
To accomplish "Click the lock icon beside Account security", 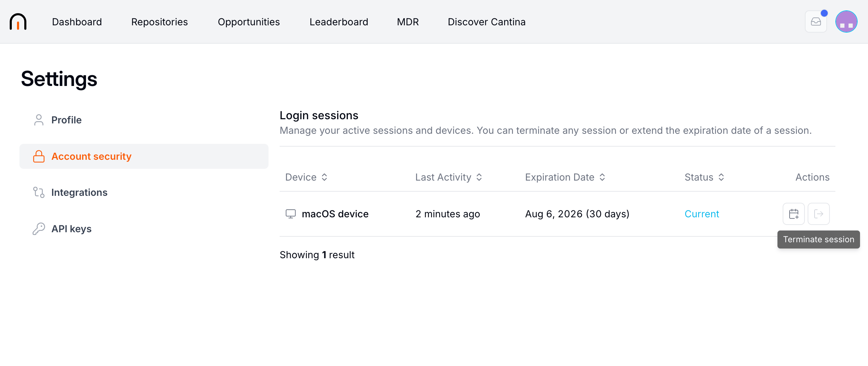I will (39, 156).
